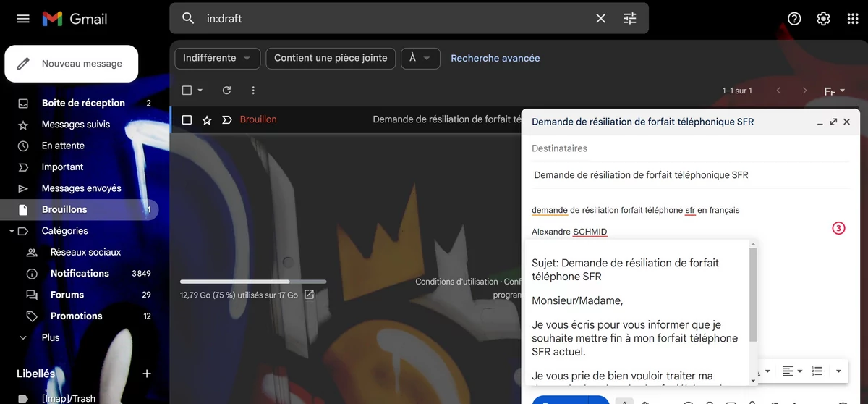The image size is (868, 404).
Task: Star the Brouillon message
Action: tap(207, 119)
